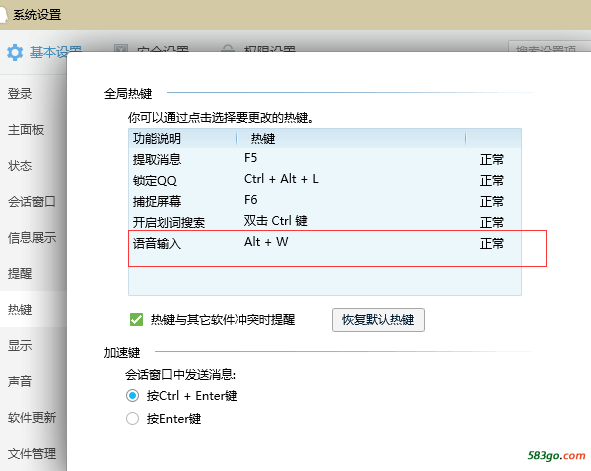
Task: Select the 捕捉屏幕 F6 hotkey row
Action: [x=325, y=201]
